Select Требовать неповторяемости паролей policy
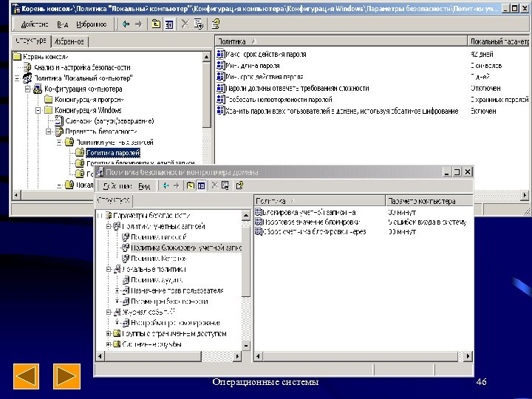This screenshot has height=399, width=532. (x=279, y=100)
